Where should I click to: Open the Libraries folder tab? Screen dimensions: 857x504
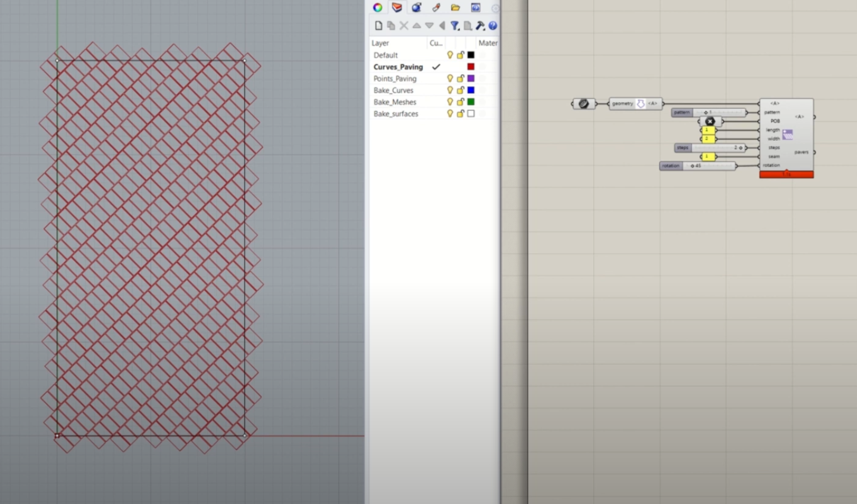pos(455,8)
